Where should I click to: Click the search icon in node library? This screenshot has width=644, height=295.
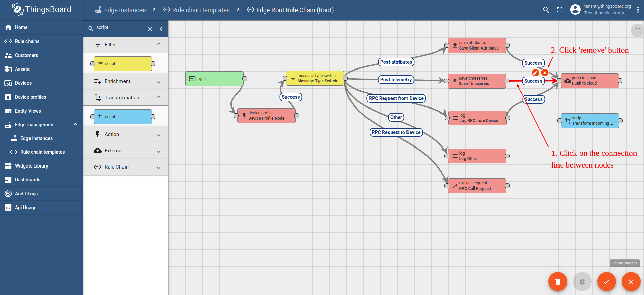coord(91,29)
